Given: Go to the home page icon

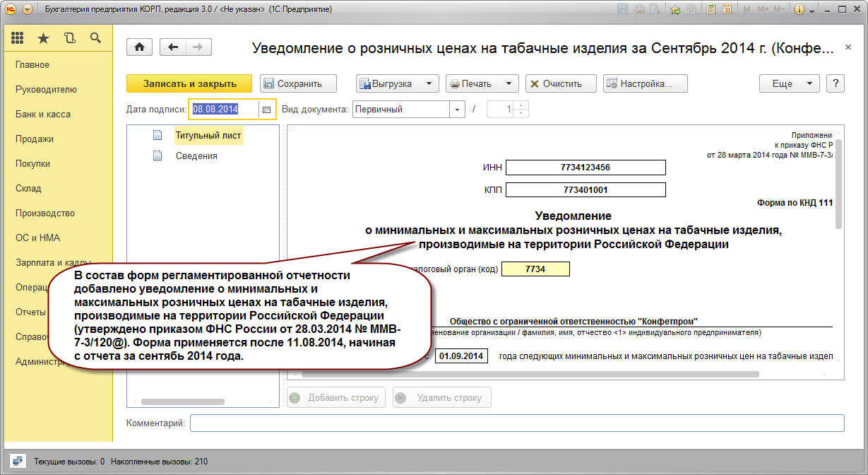Looking at the screenshot, I should click(x=139, y=47).
